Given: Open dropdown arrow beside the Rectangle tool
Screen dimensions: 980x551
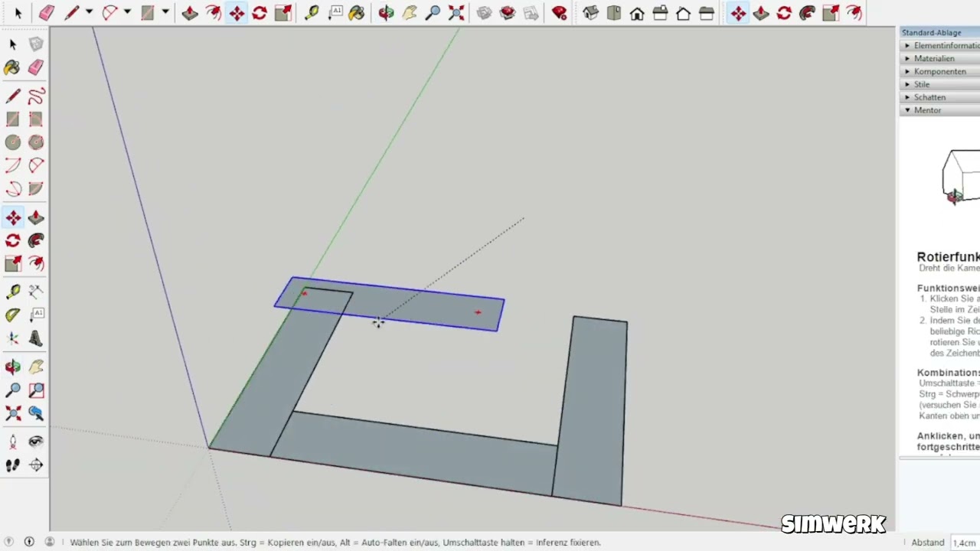Looking at the screenshot, I should (x=165, y=13).
